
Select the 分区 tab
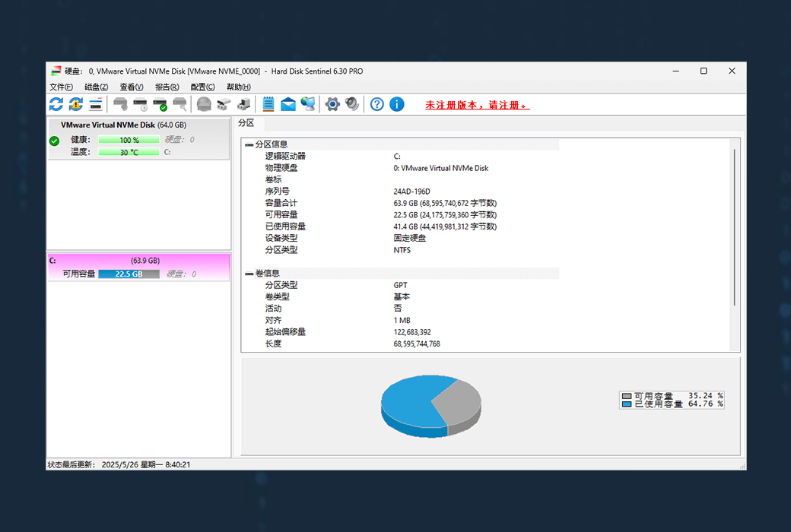246,123
